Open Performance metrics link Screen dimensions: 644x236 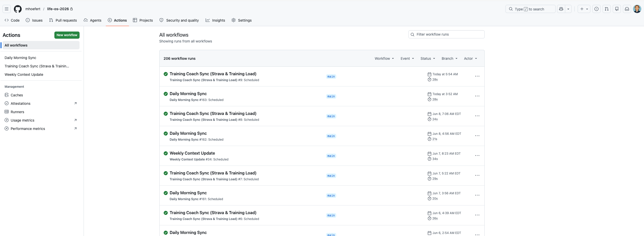click(41, 129)
